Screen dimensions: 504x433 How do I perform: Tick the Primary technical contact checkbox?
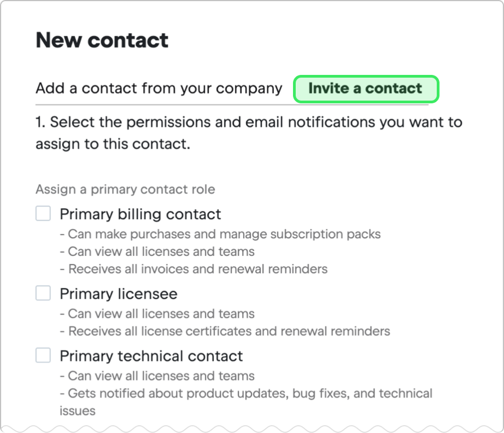[43, 355]
